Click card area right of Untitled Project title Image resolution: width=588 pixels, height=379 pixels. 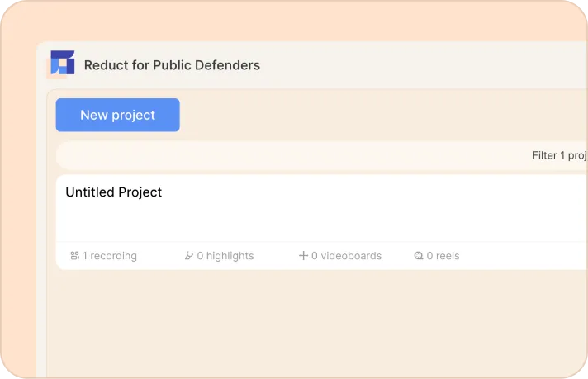[x=372, y=192]
